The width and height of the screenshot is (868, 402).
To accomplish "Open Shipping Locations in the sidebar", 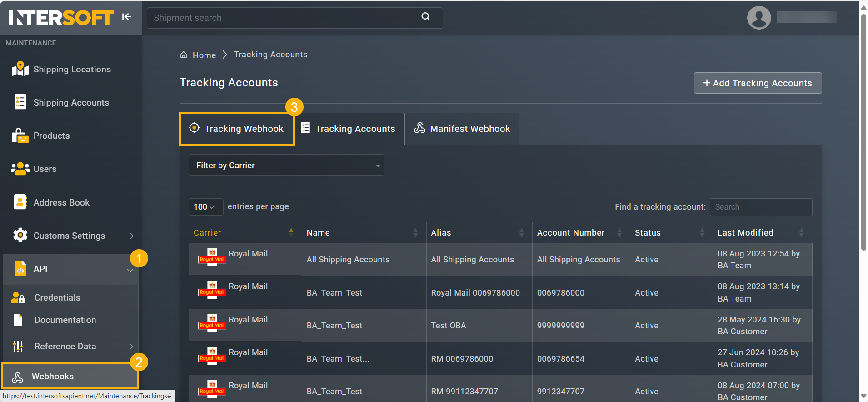I will pos(71,69).
